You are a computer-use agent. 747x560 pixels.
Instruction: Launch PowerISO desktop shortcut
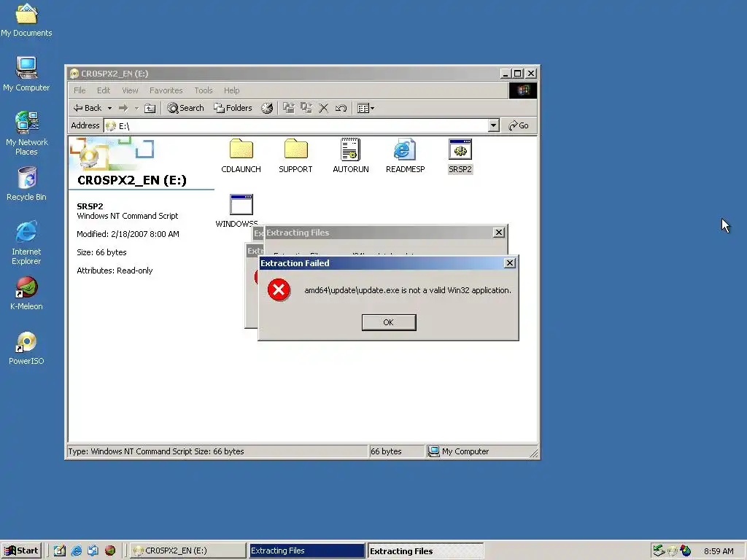coord(27,348)
